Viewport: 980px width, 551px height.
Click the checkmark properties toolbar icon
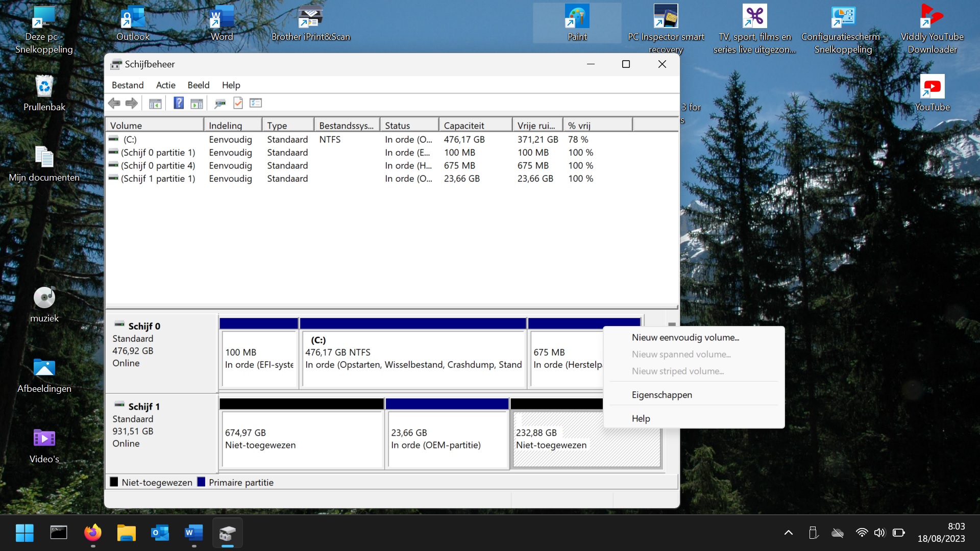tap(238, 103)
